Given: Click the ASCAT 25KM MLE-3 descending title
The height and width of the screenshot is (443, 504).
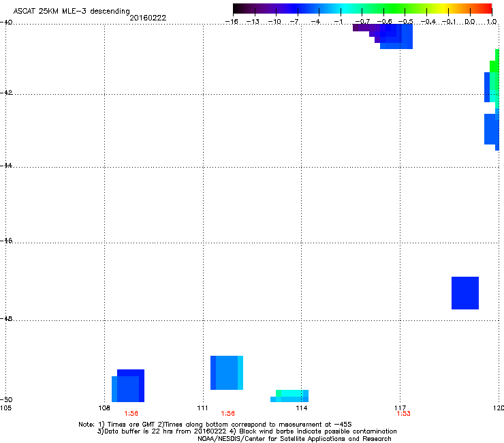Looking at the screenshot, I should click(72, 12).
